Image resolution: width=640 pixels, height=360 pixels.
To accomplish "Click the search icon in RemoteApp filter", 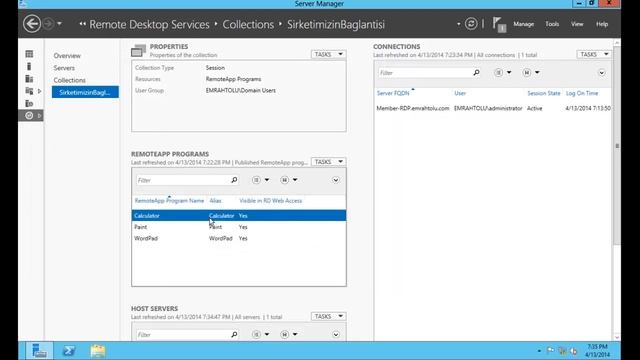I will pyautogui.click(x=234, y=180).
